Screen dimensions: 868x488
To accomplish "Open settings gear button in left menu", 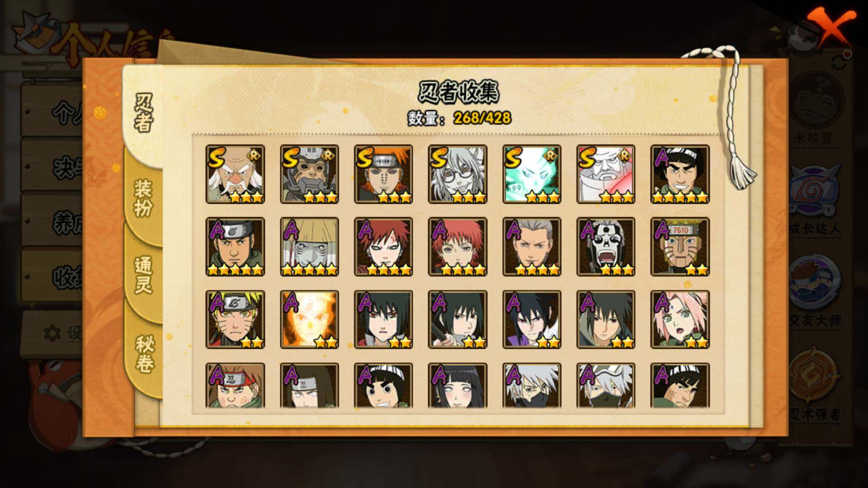I will pyautogui.click(x=61, y=333).
